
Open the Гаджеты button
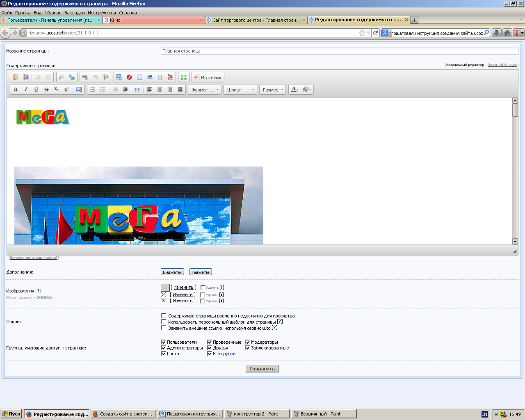click(201, 272)
